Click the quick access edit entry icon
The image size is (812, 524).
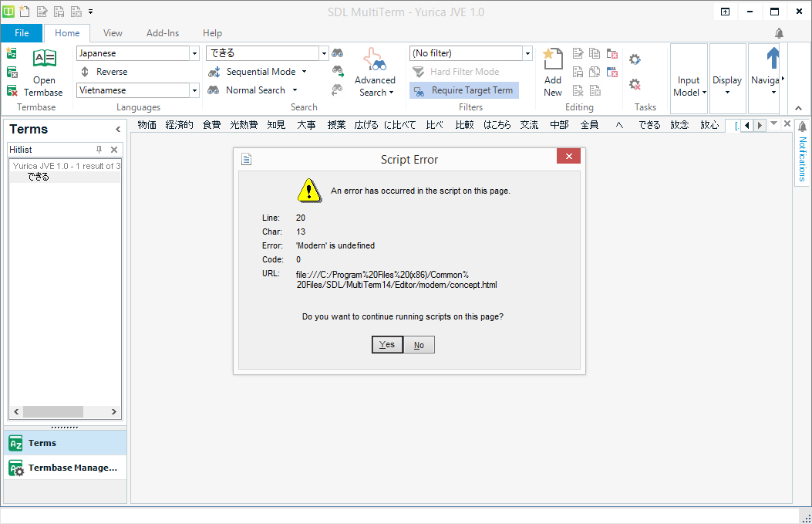coord(42,11)
